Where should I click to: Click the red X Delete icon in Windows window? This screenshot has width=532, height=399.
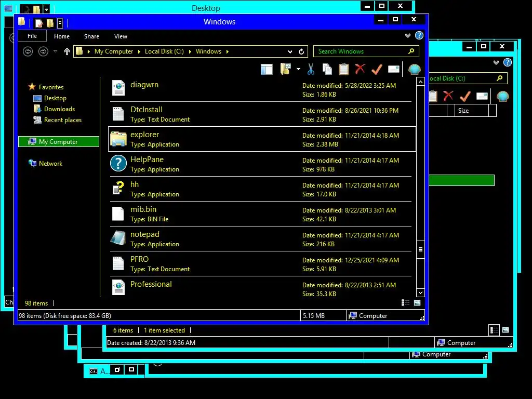(x=360, y=69)
